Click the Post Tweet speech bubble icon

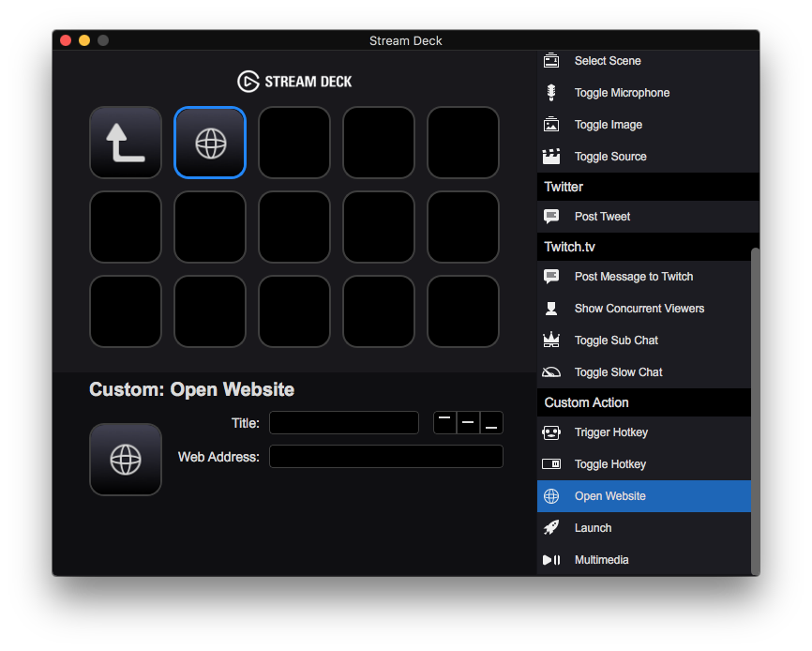pyautogui.click(x=551, y=216)
